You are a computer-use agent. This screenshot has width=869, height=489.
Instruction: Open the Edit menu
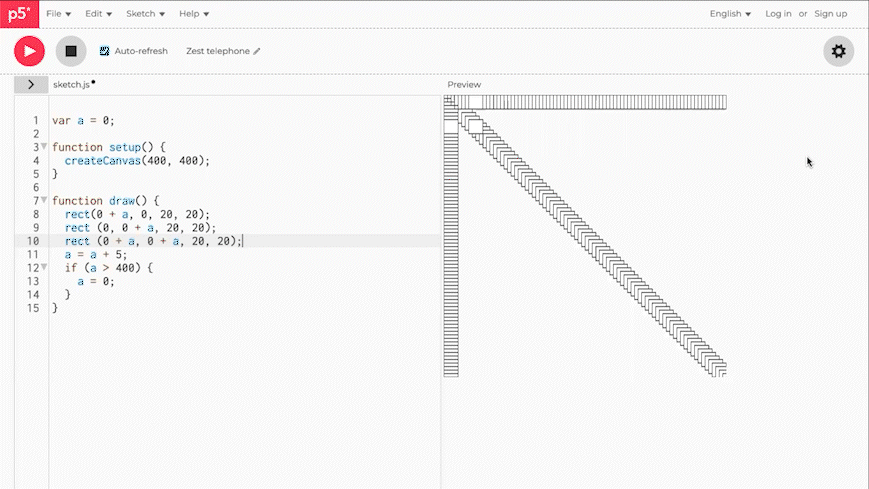[x=98, y=14]
